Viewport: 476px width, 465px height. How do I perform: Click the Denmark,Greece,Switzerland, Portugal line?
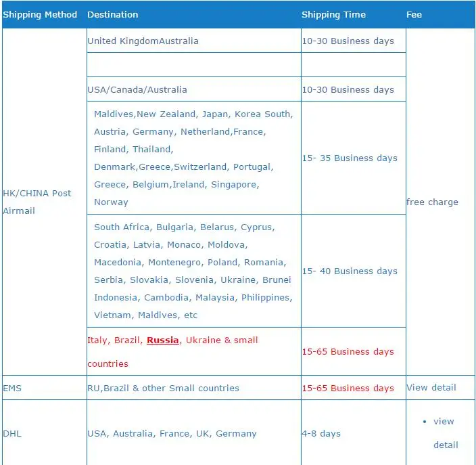(x=184, y=167)
